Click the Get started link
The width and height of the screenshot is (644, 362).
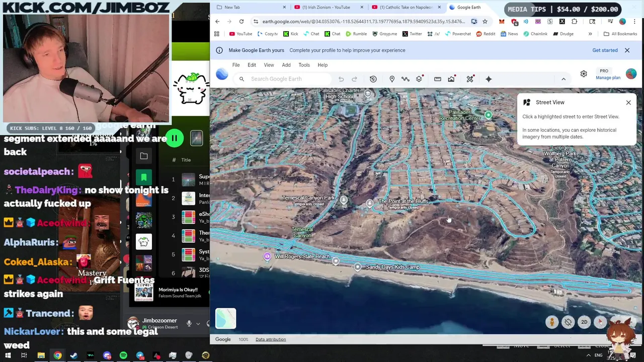click(x=605, y=50)
